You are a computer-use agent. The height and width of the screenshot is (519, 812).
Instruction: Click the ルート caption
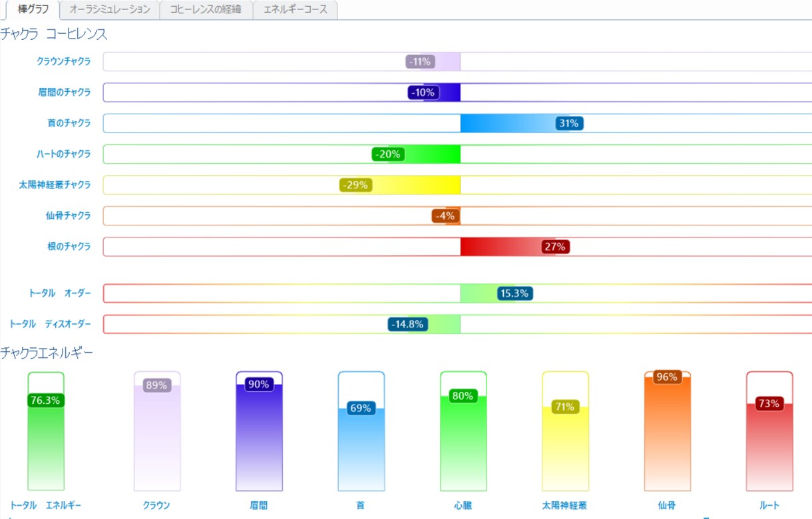pyautogui.click(x=769, y=506)
